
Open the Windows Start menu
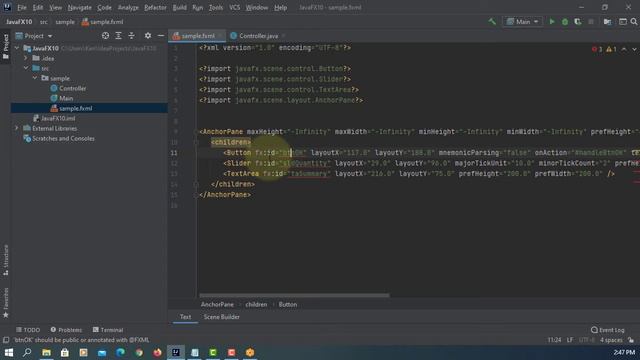click(9, 352)
